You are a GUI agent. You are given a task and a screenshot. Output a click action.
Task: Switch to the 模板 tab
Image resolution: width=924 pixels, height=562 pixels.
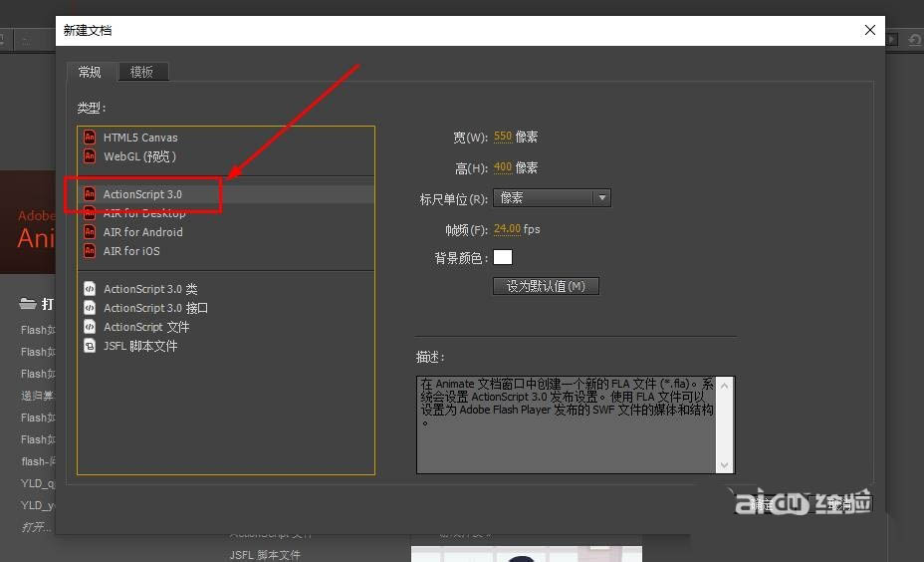click(x=142, y=72)
